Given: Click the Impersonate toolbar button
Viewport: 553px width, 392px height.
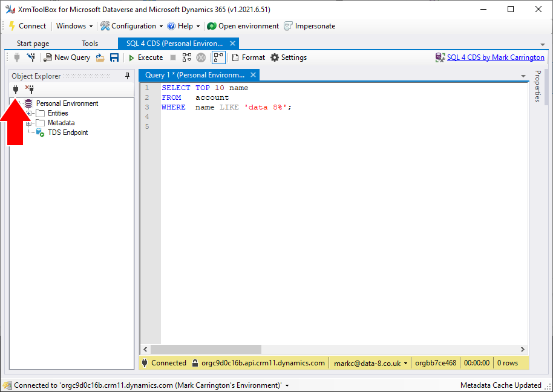Looking at the screenshot, I should tap(309, 26).
